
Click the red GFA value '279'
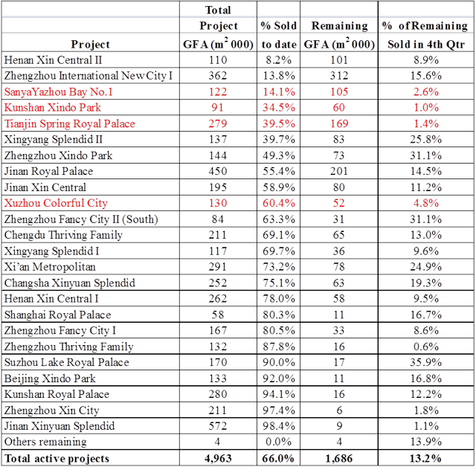pyautogui.click(x=218, y=123)
